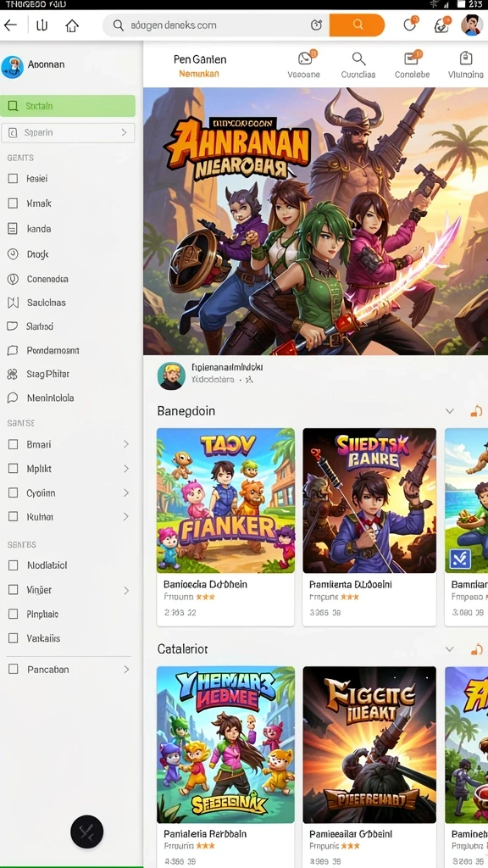Click the orange search button
This screenshot has width=488, height=868.
[357, 25]
